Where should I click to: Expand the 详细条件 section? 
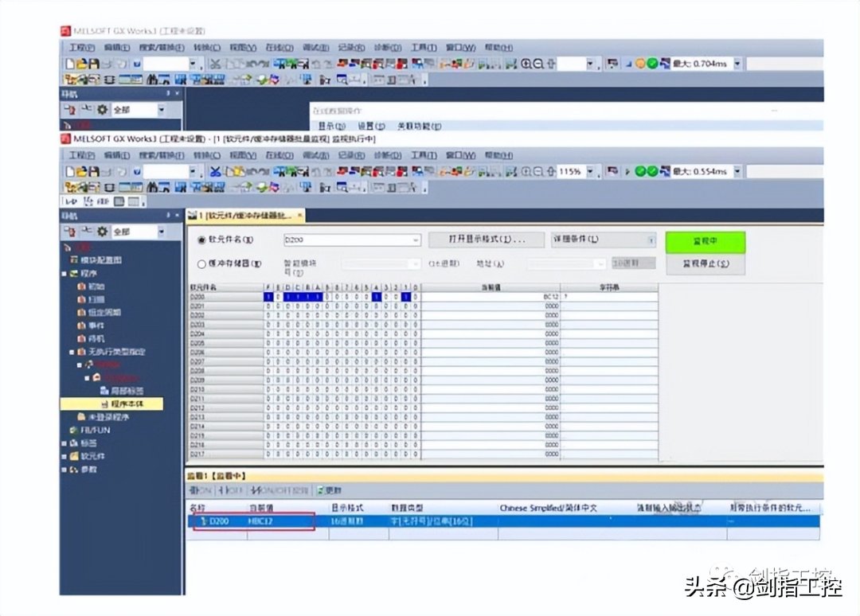coord(651,240)
